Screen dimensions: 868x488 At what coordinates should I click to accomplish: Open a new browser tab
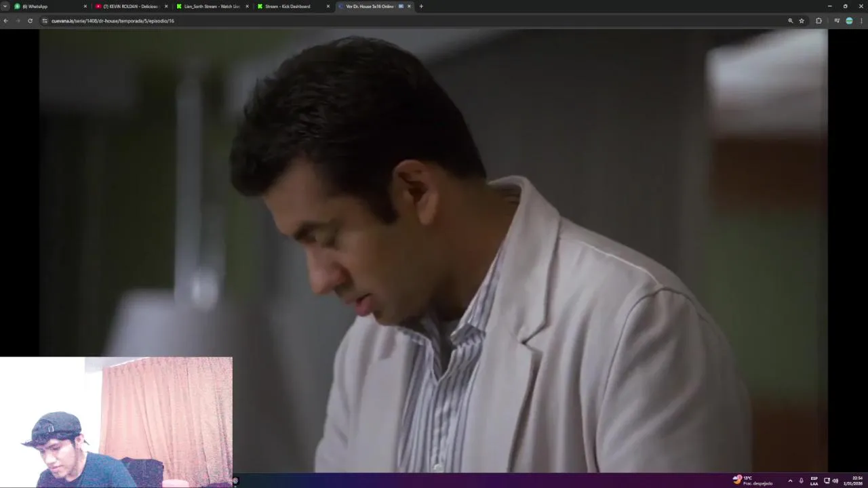(421, 6)
